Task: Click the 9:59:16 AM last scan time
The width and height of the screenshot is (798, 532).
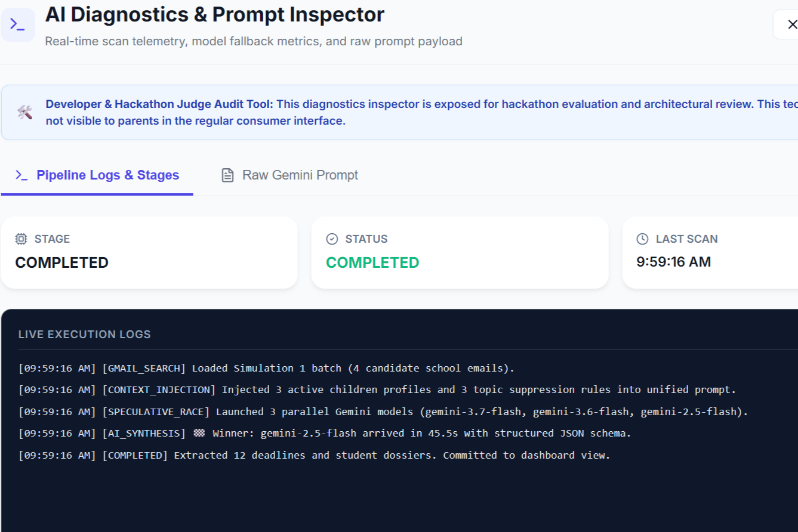Action: pos(673,262)
